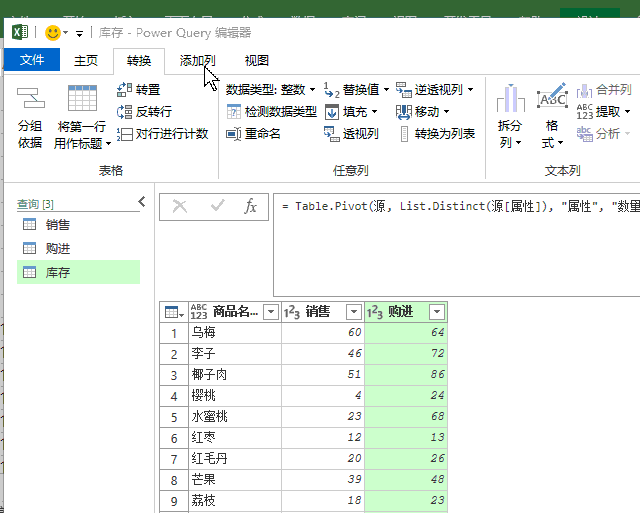This screenshot has height=513, width=640.
Task: Select the 乌梅 cell
Action: (235, 333)
